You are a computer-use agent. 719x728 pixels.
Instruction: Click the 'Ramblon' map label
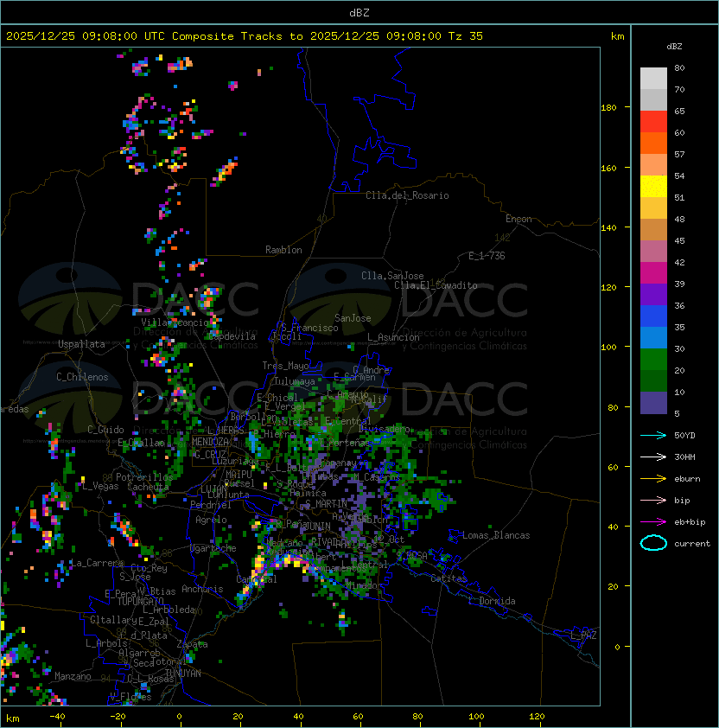(x=283, y=250)
